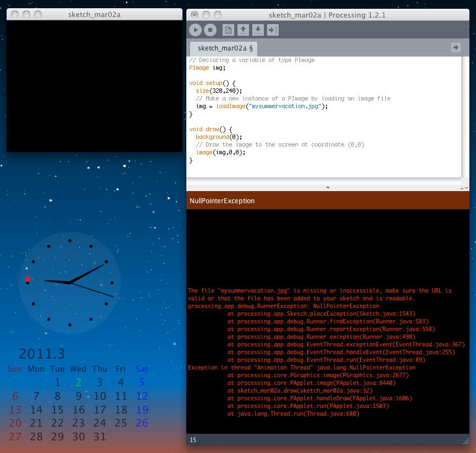
Task: Save the sketch with the down-arrow icon
Action: (258, 30)
